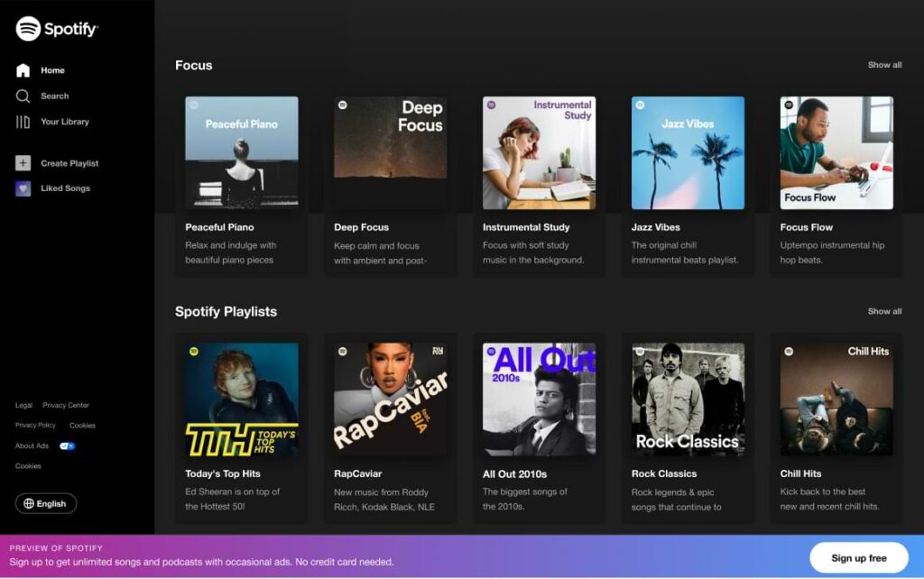Screen dimensions: 924x579
Task: Click the globe icon next to English
Action: click(x=29, y=503)
